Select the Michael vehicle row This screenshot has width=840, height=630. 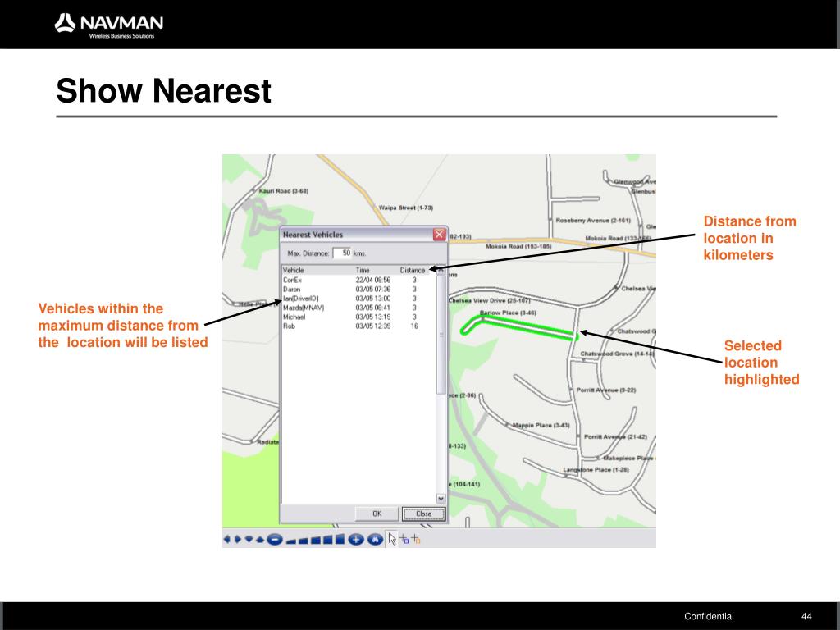(359, 317)
